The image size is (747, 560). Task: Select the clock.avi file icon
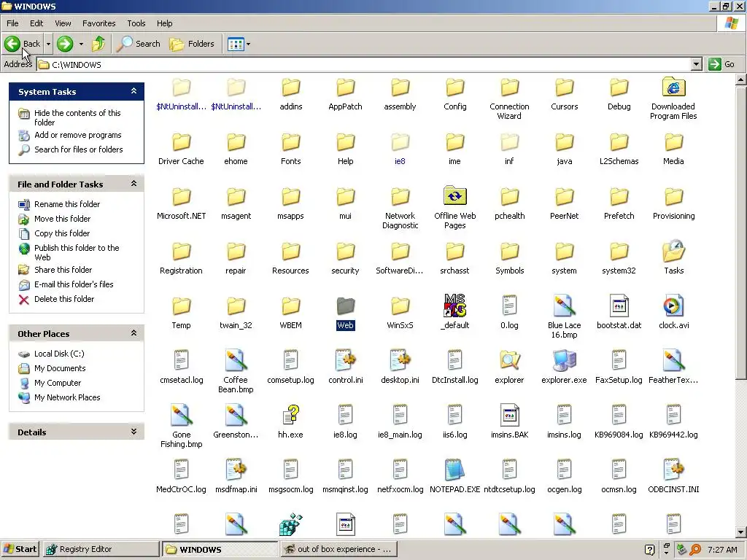click(673, 306)
